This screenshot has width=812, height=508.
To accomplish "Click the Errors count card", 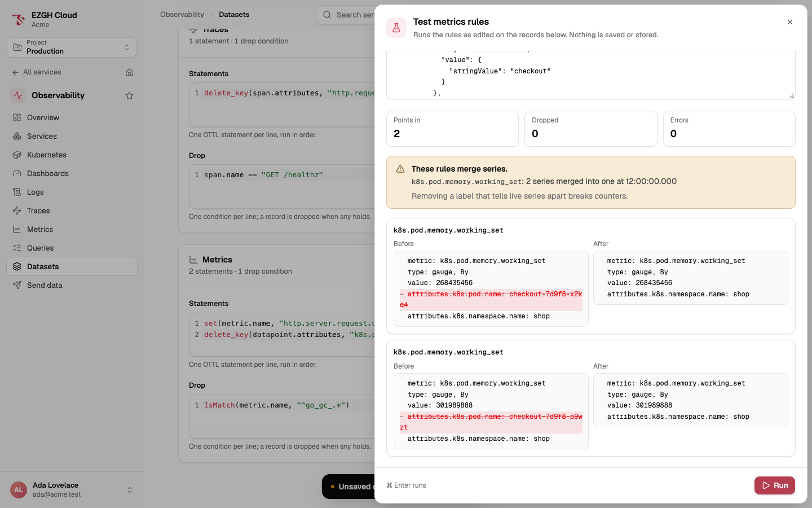I will [x=729, y=129].
